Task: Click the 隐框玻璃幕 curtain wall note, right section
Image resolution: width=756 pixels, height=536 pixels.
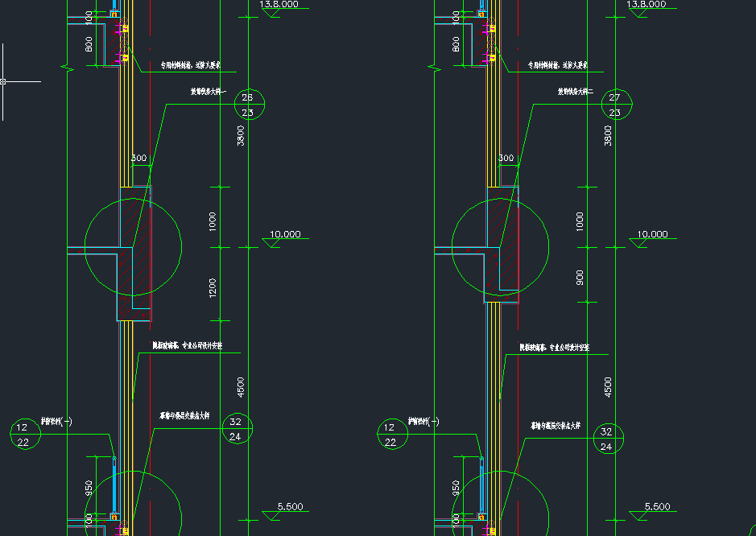Action: [x=555, y=347]
